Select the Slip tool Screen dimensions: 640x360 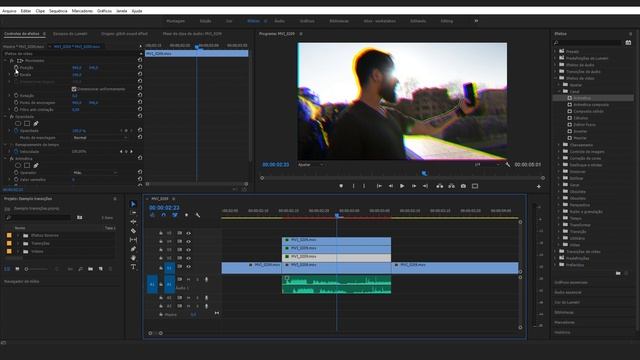(x=133, y=240)
